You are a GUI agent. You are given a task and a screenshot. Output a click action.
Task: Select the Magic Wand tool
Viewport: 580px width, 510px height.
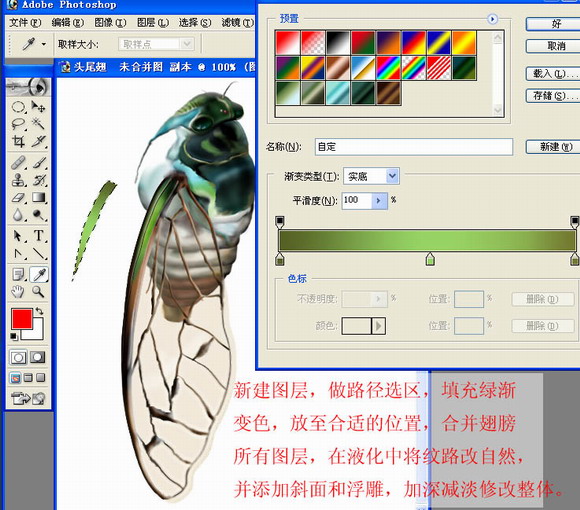pyautogui.click(x=38, y=124)
